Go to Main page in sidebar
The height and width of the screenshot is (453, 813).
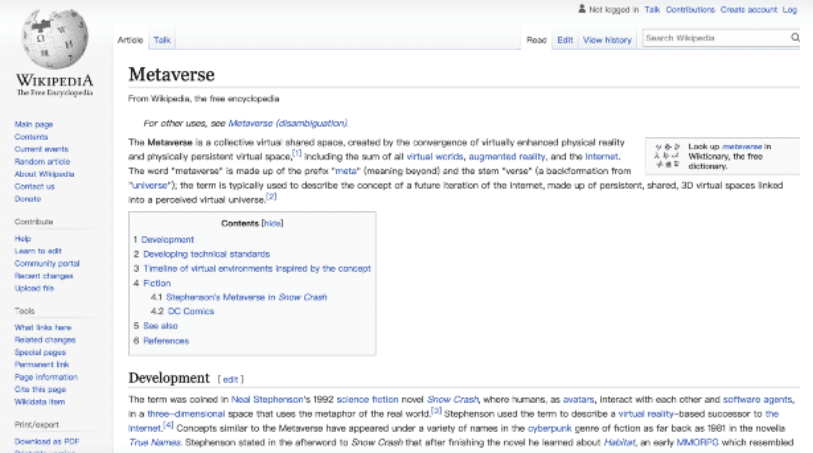34,124
